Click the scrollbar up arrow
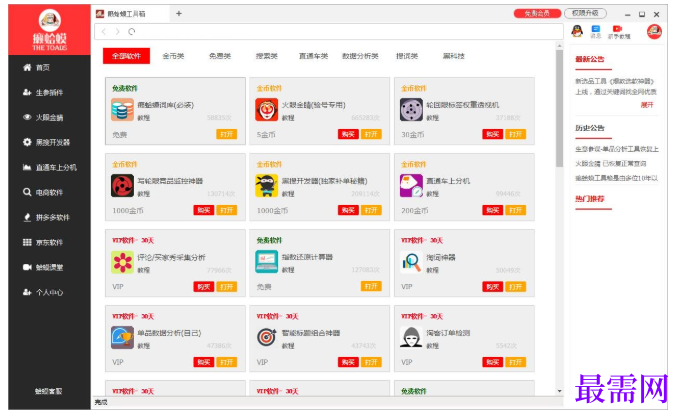The width and height of the screenshot is (687, 420). (x=560, y=46)
